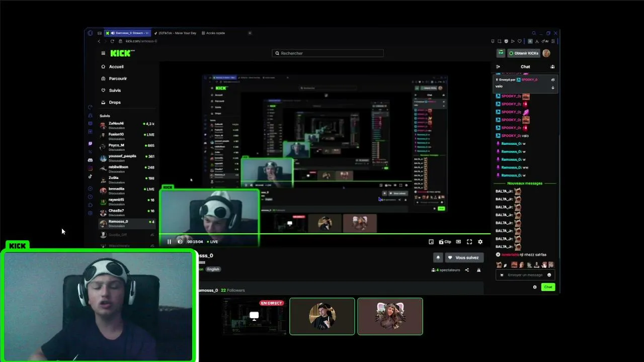644x362 pixels.
Task: Open ChaaBa7 channel in followed list
Action: 127,213
